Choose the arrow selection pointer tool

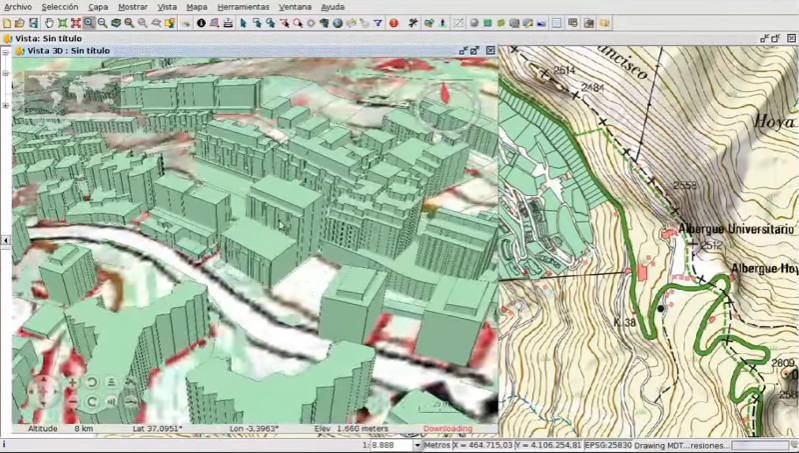point(243,22)
